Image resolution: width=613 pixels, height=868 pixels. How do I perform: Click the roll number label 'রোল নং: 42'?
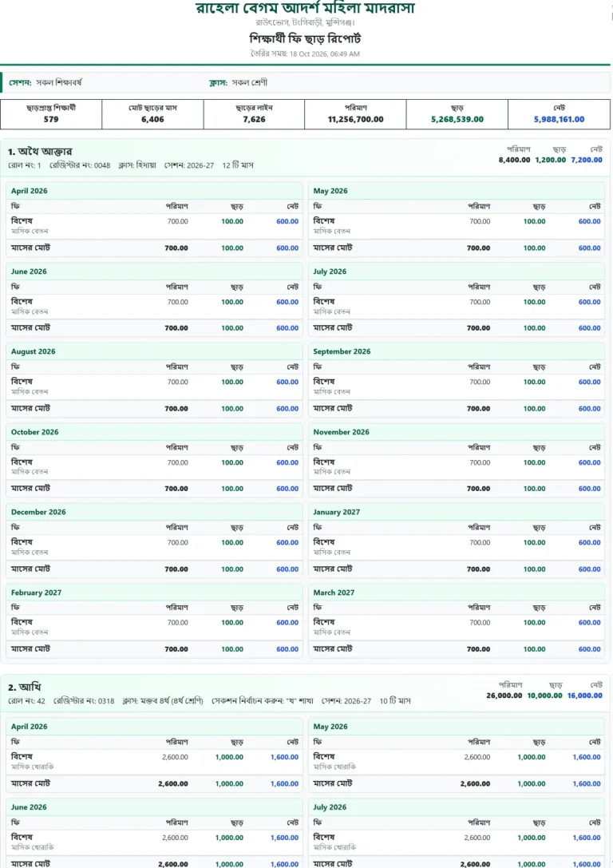[x=26, y=701]
